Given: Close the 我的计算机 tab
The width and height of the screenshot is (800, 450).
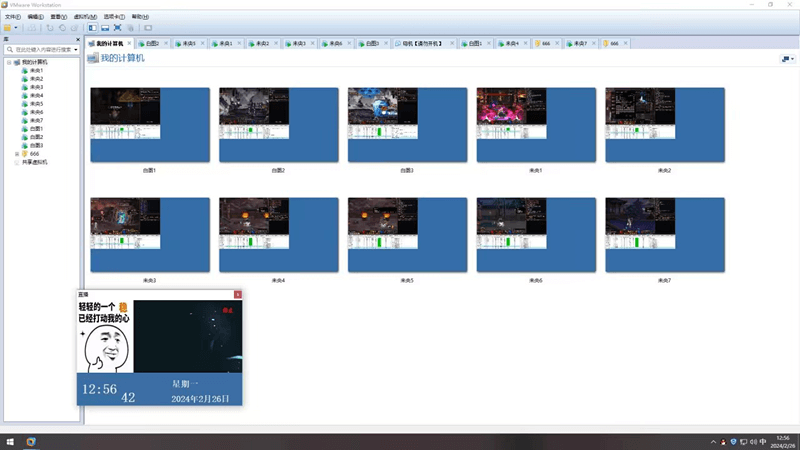Looking at the screenshot, I should coord(130,43).
